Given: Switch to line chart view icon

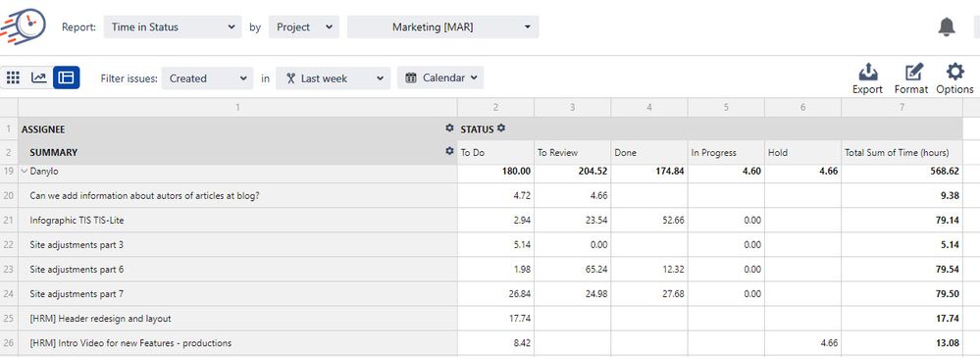Looking at the screenshot, I should tap(39, 77).
